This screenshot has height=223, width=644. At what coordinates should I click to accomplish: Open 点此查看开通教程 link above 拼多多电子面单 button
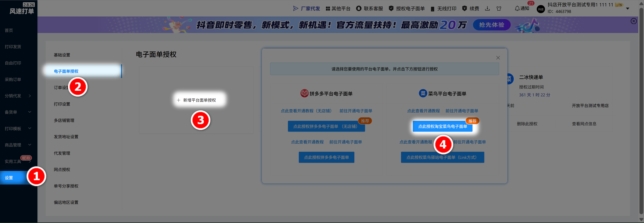[x=307, y=142]
